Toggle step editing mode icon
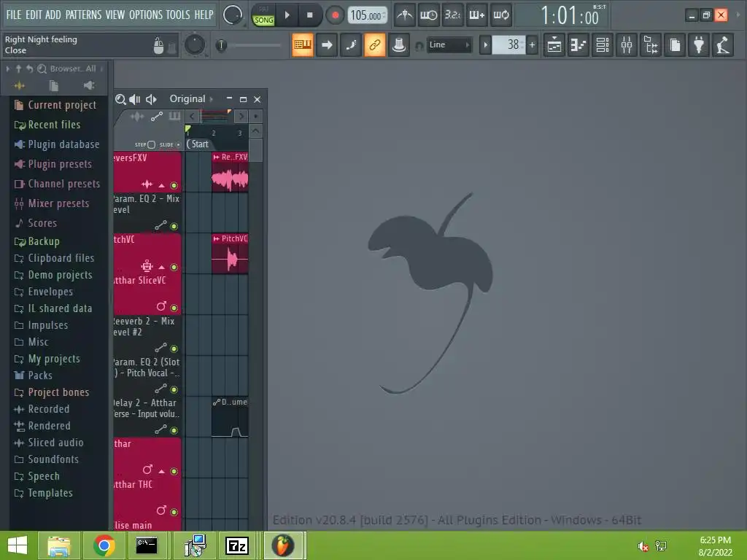The height and width of the screenshot is (560, 747). point(351,45)
